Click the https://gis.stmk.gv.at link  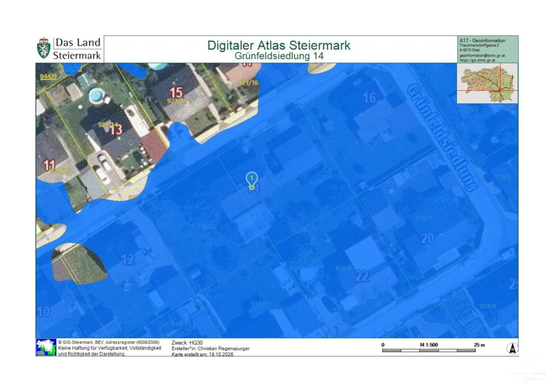pyautogui.click(x=477, y=61)
